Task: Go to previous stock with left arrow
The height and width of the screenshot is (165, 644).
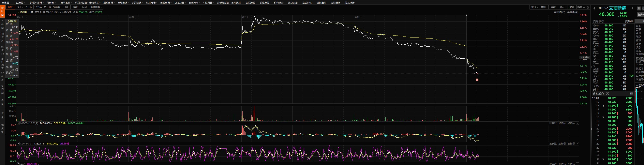Action: click(594, 8)
